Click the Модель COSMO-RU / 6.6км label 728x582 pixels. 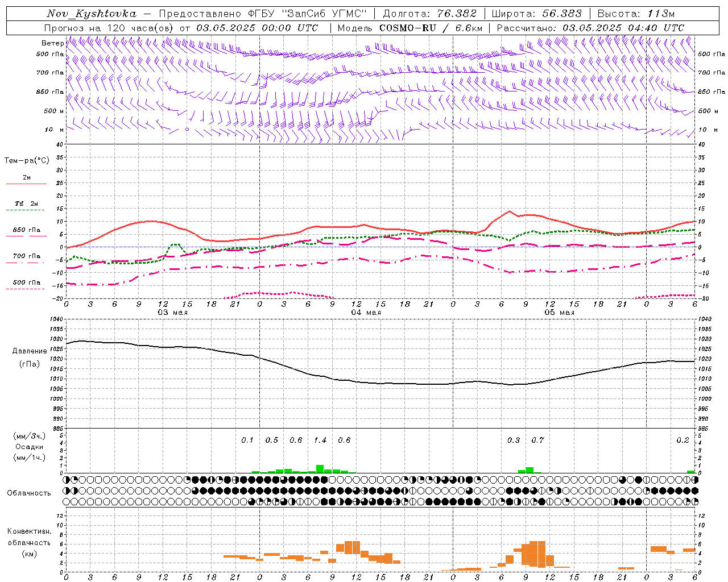click(410, 28)
